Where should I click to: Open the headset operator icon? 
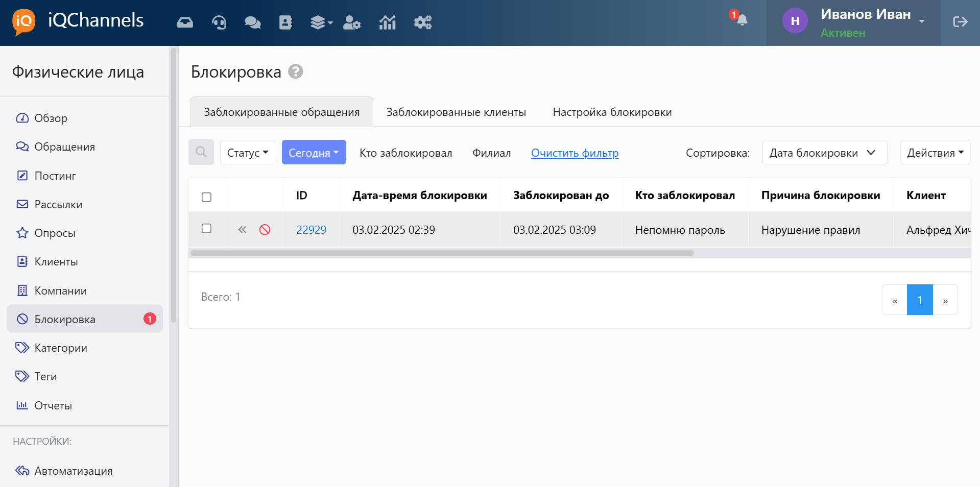(x=219, y=22)
